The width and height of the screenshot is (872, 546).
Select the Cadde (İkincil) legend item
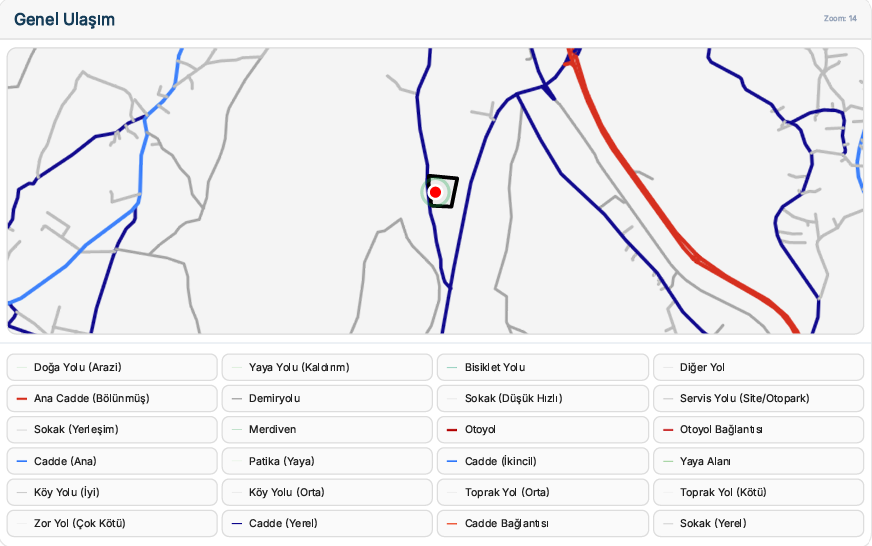[x=543, y=461]
